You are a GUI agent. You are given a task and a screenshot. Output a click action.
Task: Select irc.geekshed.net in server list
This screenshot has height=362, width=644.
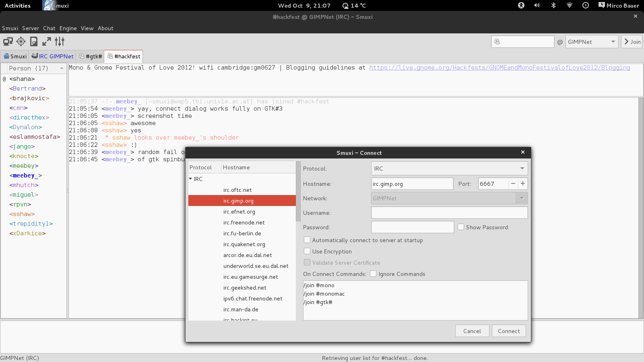242,288
